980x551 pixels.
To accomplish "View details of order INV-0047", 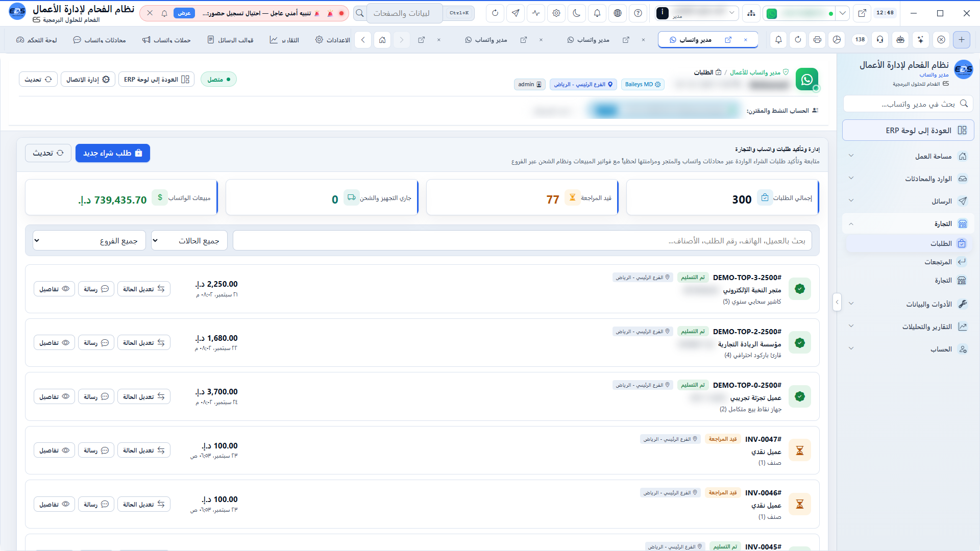I will point(54,450).
